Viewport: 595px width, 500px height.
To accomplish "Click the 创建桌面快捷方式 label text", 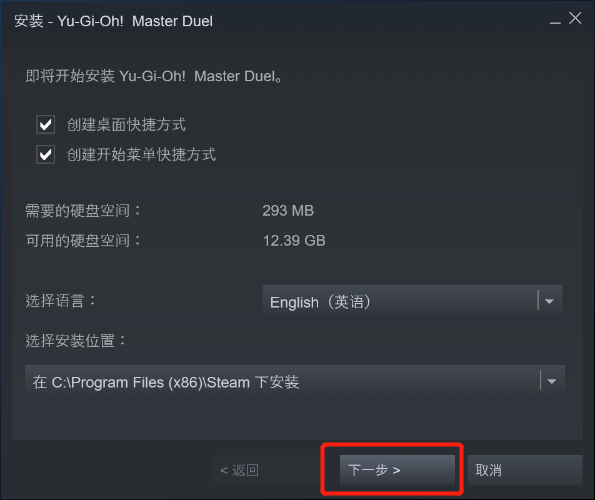I will (x=126, y=125).
